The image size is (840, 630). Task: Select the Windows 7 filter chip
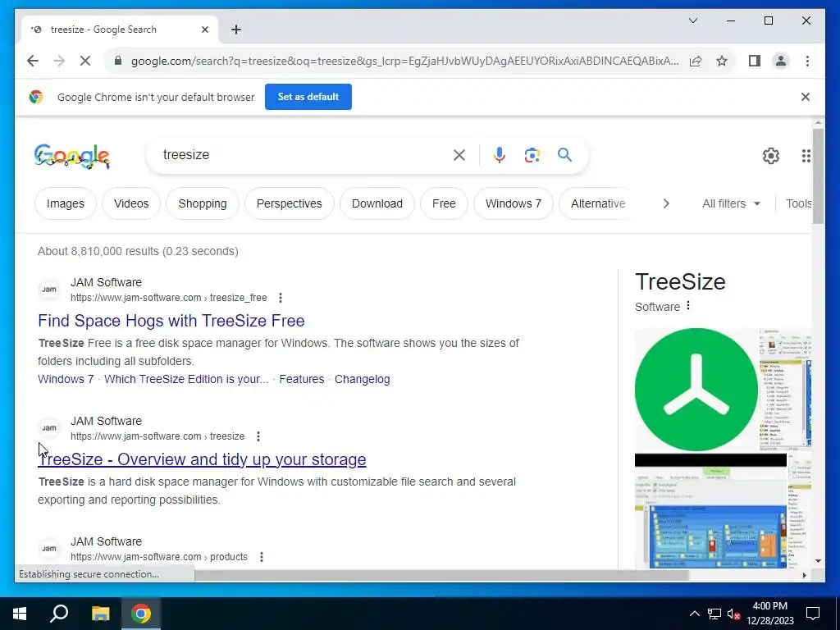click(514, 203)
